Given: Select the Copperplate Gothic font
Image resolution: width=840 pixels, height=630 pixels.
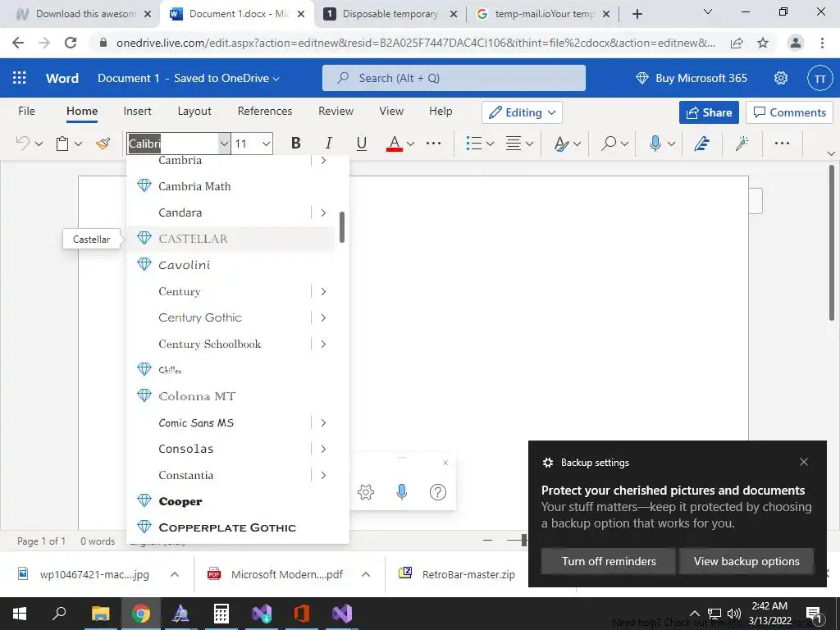Looking at the screenshot, I should [x=231, y=527].
